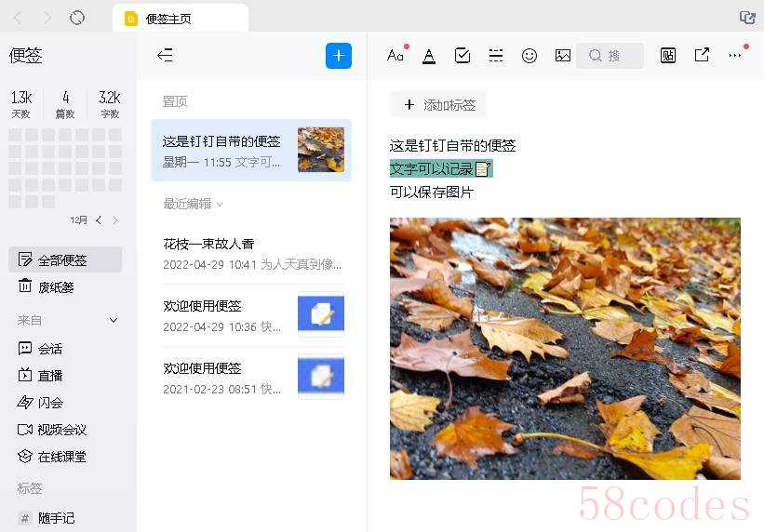Click the 4 篇数 statistic
Viewport: 764px width, 532px height.
point(65,104)
